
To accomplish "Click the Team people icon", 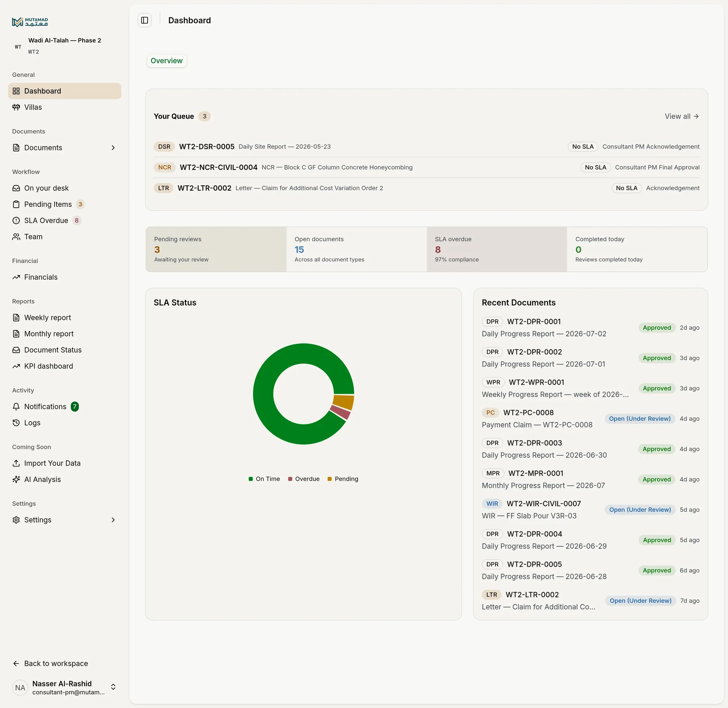I will [x=16, y=237].
